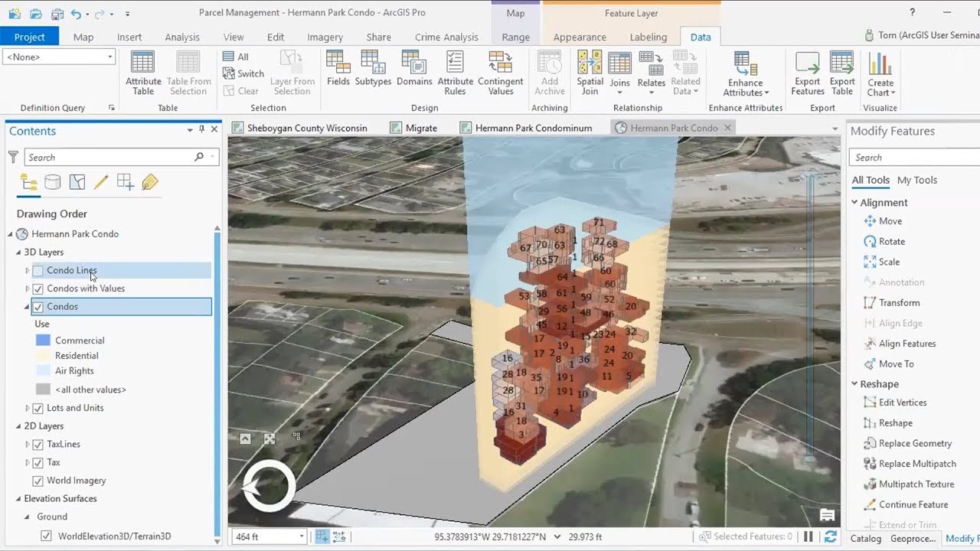
Task: Click the Residential color swatch
Action: coord(43,356)
